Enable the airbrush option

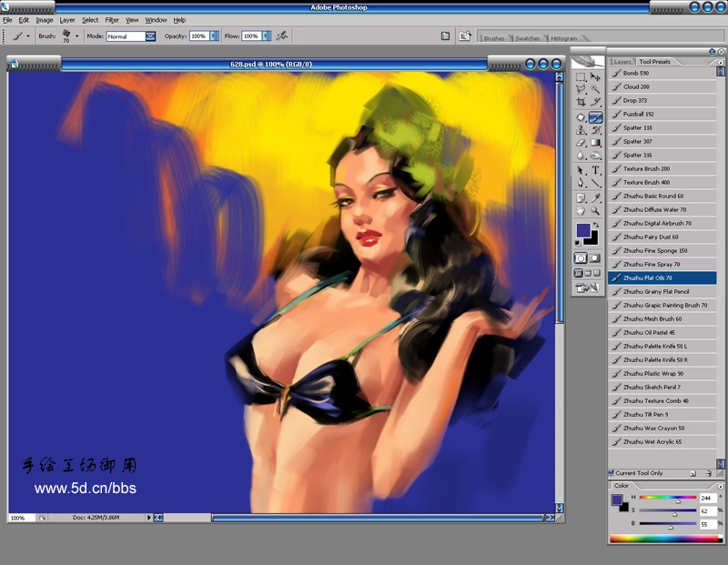pyautogui.click(x=282, y=35)
